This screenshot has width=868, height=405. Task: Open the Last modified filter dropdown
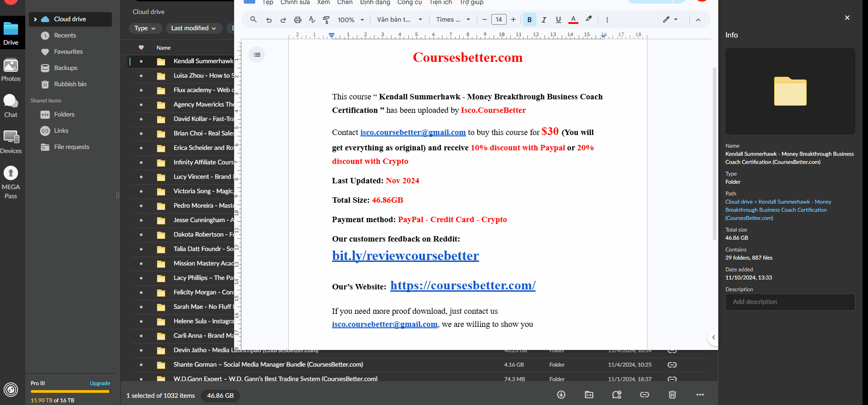pos(194,28)
